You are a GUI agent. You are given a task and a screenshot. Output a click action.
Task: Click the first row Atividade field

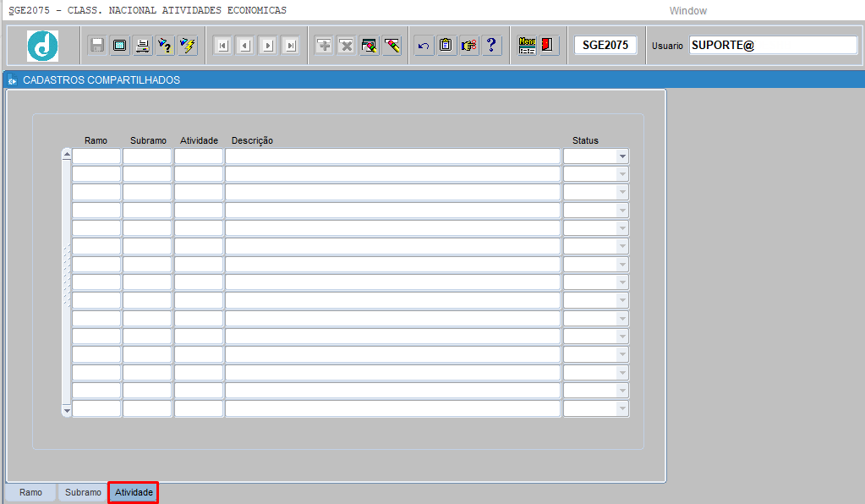click(199, 156)
